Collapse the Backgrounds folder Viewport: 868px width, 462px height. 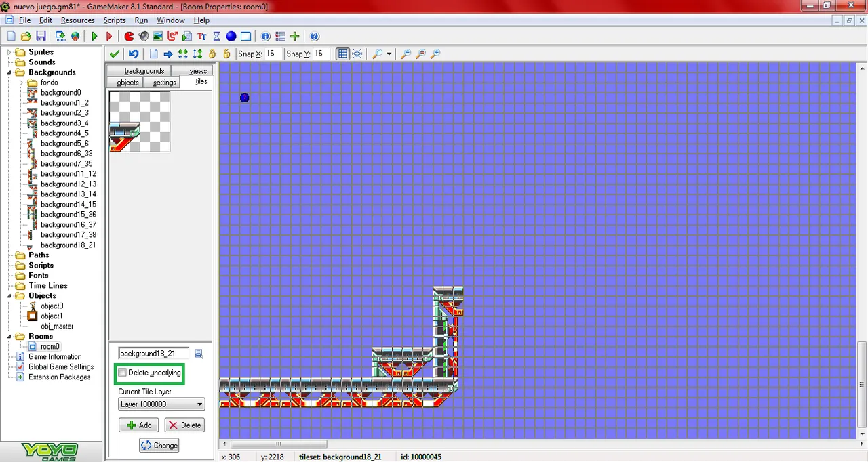[9, 72]
